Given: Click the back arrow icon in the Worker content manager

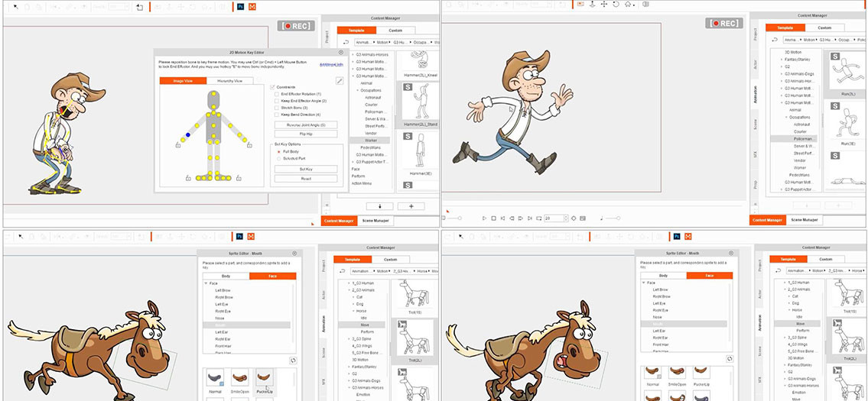Looking at the screenshot, I should (346, 42).
